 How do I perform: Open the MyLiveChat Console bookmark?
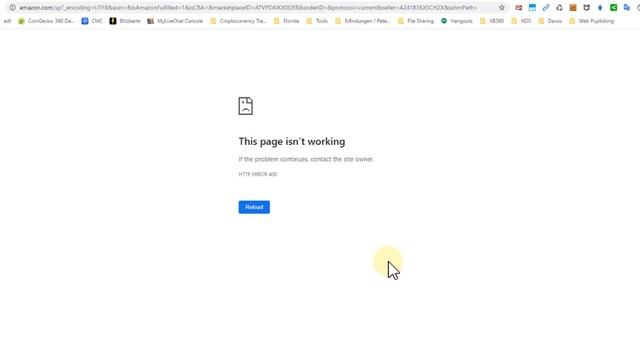(175, 21)
